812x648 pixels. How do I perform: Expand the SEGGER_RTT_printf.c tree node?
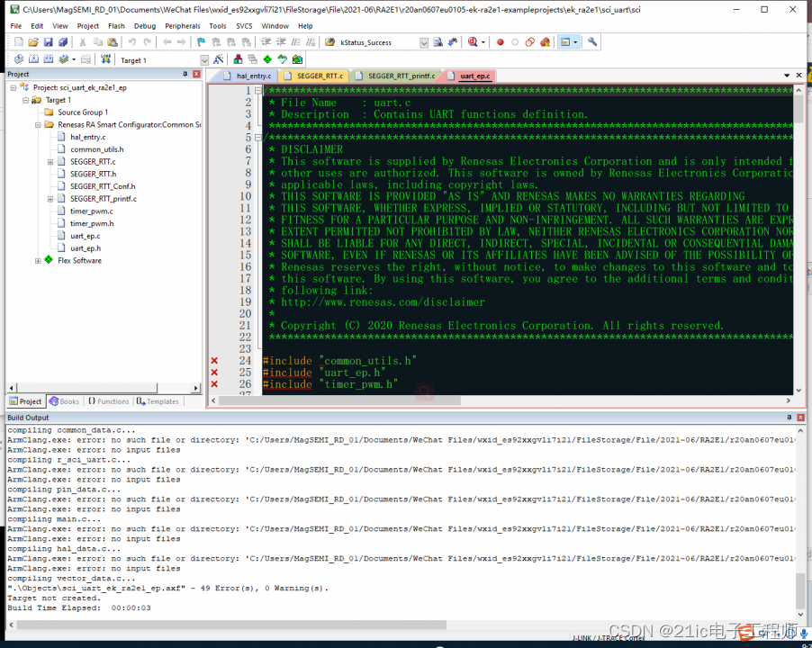[50, 199]
